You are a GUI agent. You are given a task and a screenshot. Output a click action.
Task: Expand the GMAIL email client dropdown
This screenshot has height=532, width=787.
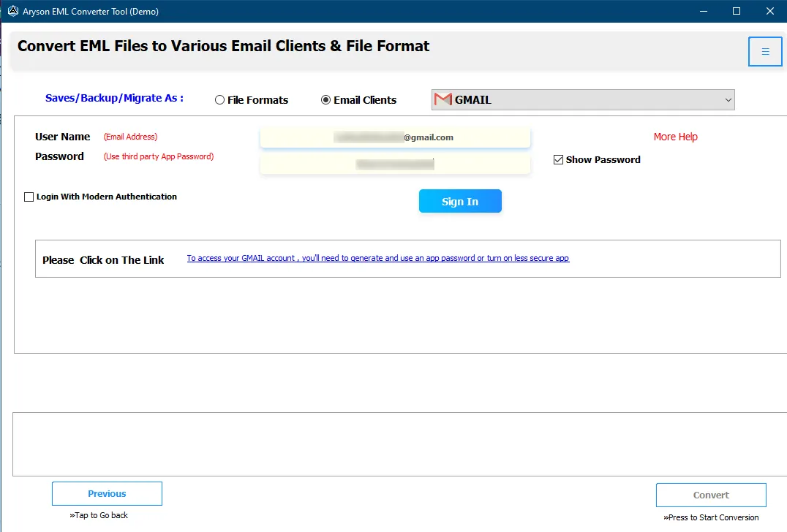point(583,100)
